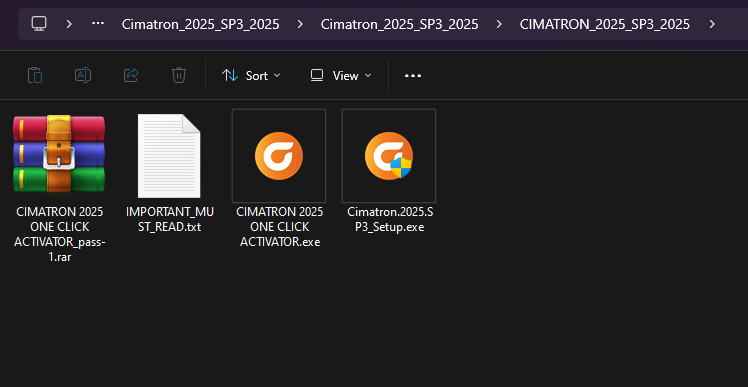Image resolution: width=748 pixels, height=387 pixels.
Task: Click the IMPORTANT_MUST_READ.txt file name label
Action: tap(170, 219)
